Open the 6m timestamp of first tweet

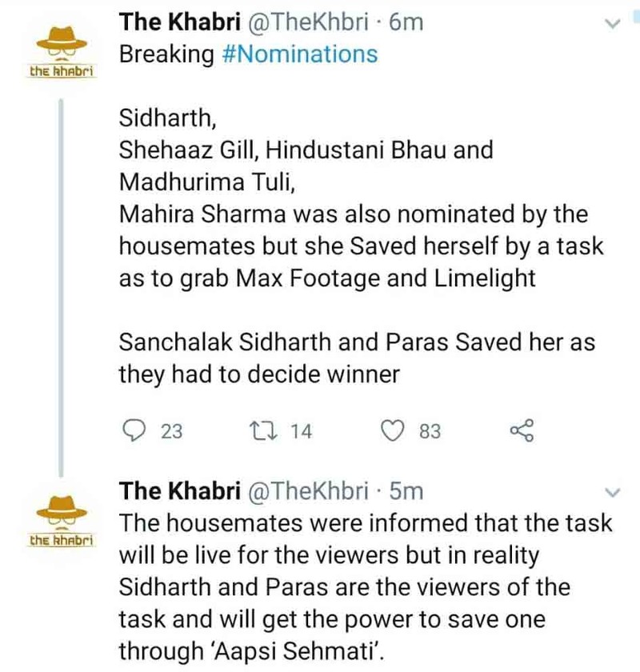tap(406, 22)
